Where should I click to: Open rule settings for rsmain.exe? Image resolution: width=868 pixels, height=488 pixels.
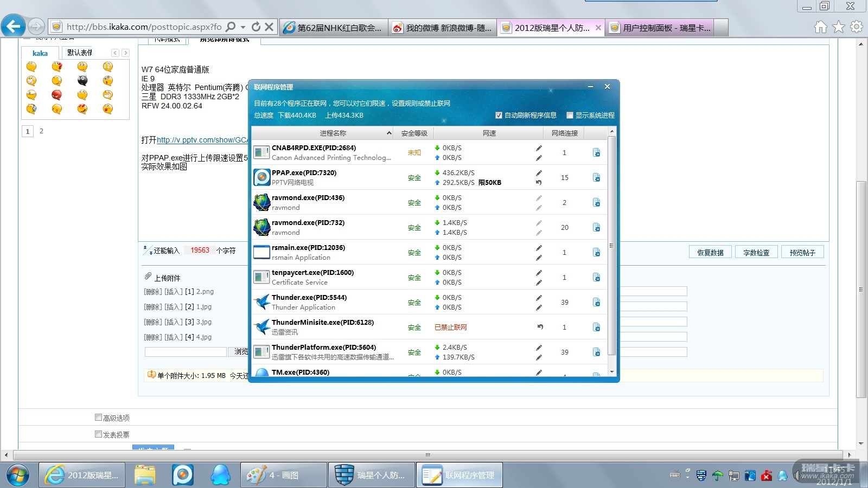[x=596, y=253]
